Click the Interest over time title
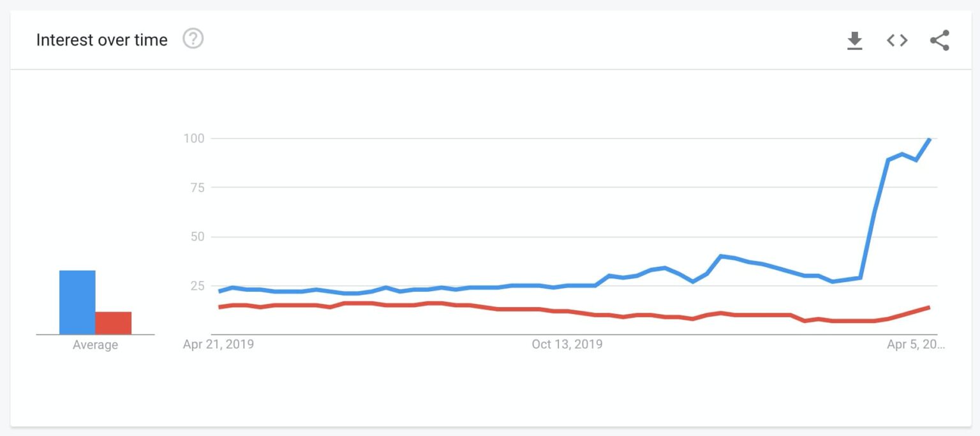Viewport: 980px width, 436px height. click(102, 40)
